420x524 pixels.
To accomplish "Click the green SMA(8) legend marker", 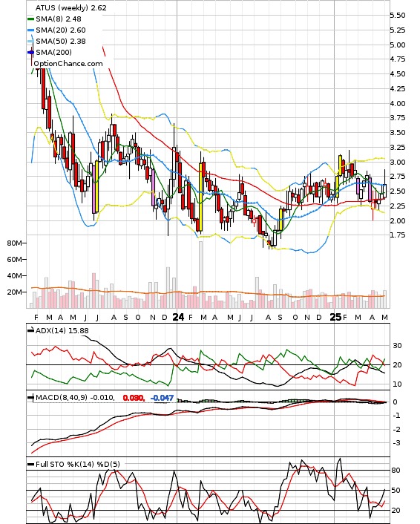I will [30, 19].
